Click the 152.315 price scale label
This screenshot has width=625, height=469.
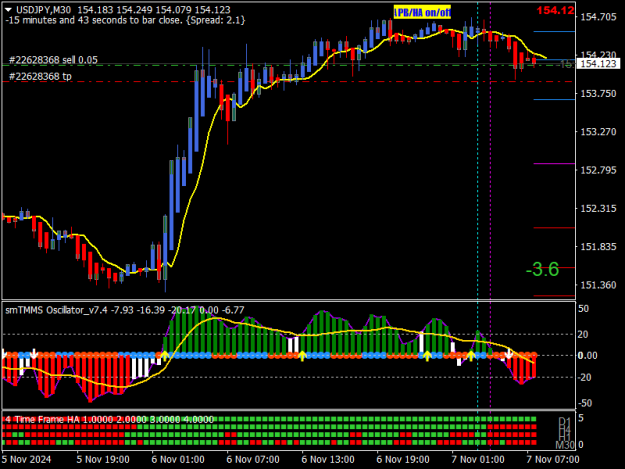pos(598,208)
